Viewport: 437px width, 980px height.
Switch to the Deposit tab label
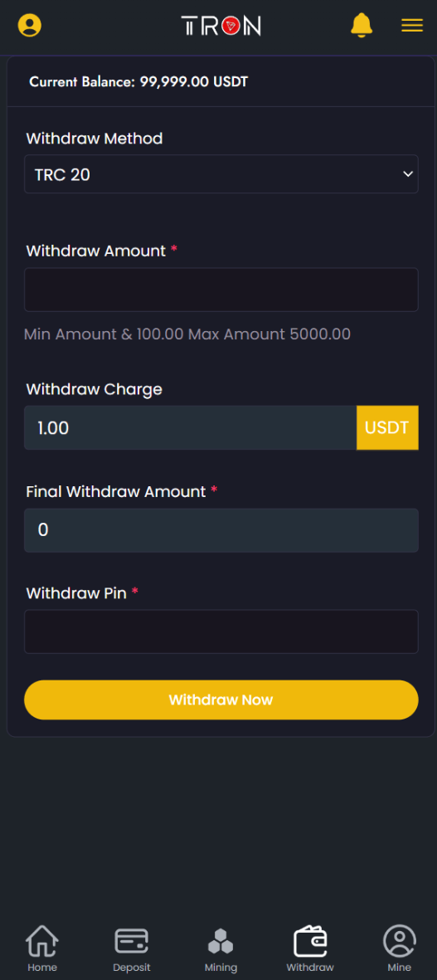point(132,968)
